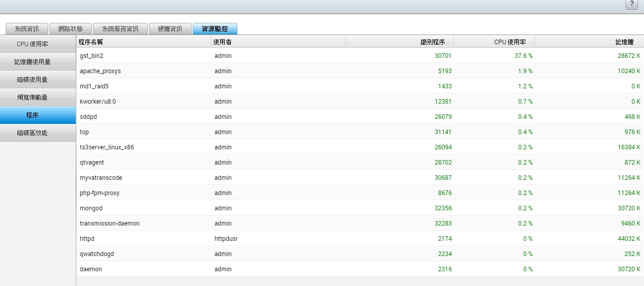Click the 10240 K memory value

(629, 71)
